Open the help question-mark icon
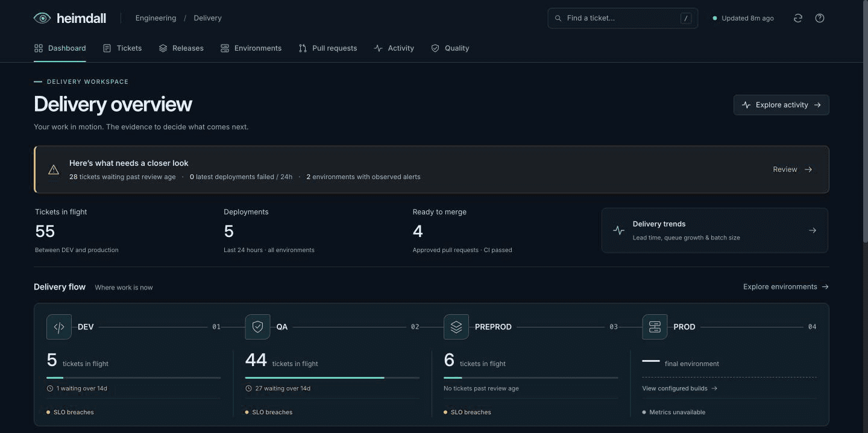This screenshot has width=868, height=433. tap(820, 18)
